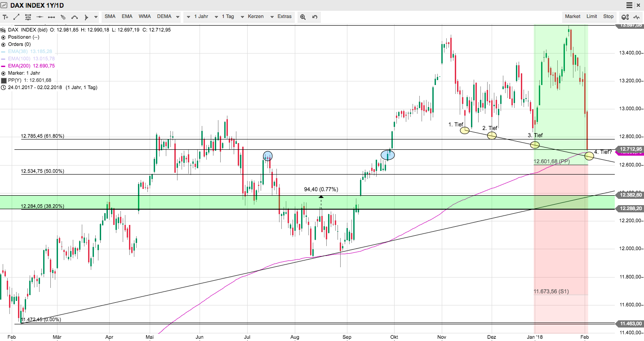Add an SMA indicator to the chart
644x341 pixels.
click(109, 17)
